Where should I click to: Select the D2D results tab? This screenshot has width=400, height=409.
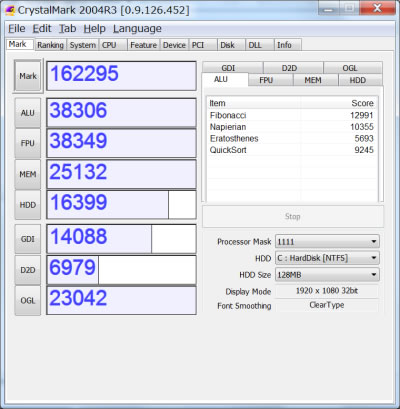pos(293,68)
